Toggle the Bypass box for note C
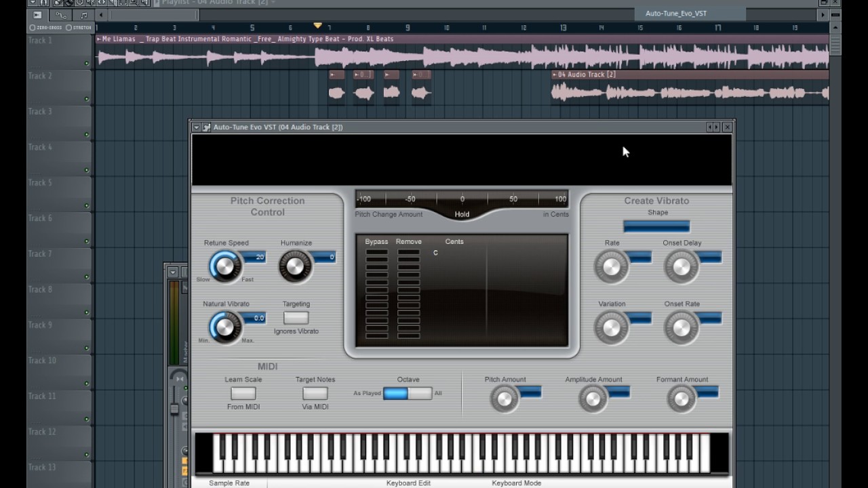Image resolution: width=868 pixels, height=488 pixels. [x=376, y=252]
